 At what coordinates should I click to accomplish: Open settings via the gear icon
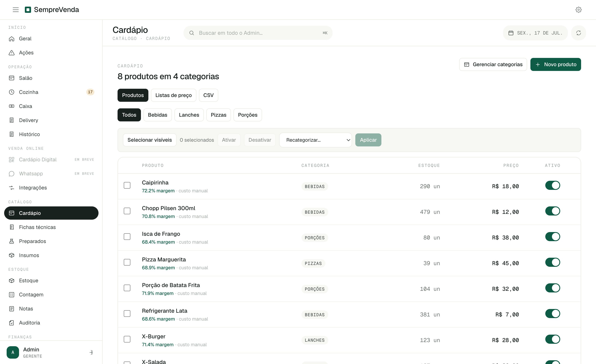(578, 10)
